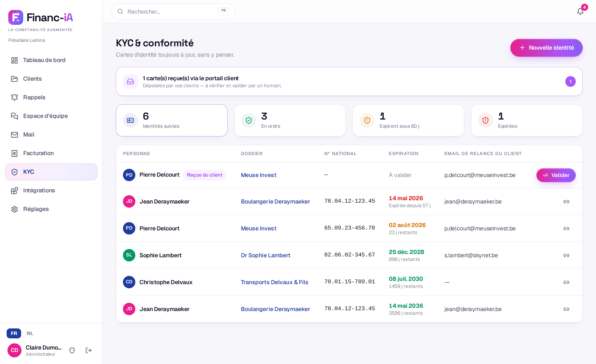Click link icon on Christophe Delvaux row
This screenshot has height=364, width=596.
click(x=566, y=282)
